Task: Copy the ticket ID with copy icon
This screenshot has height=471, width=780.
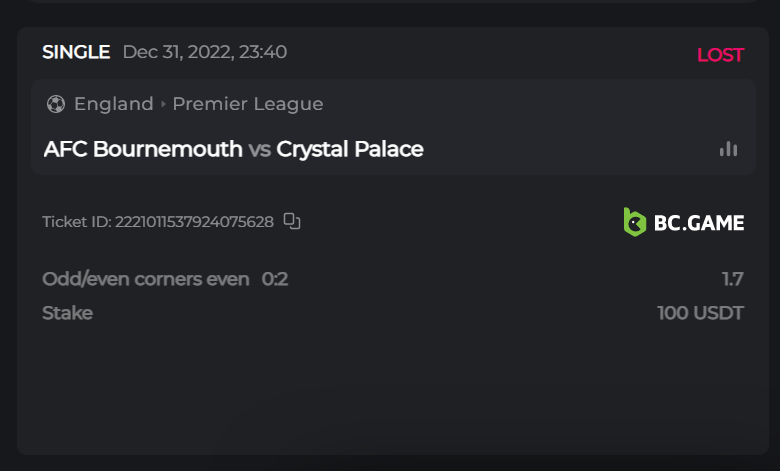Action: [292, 221]
